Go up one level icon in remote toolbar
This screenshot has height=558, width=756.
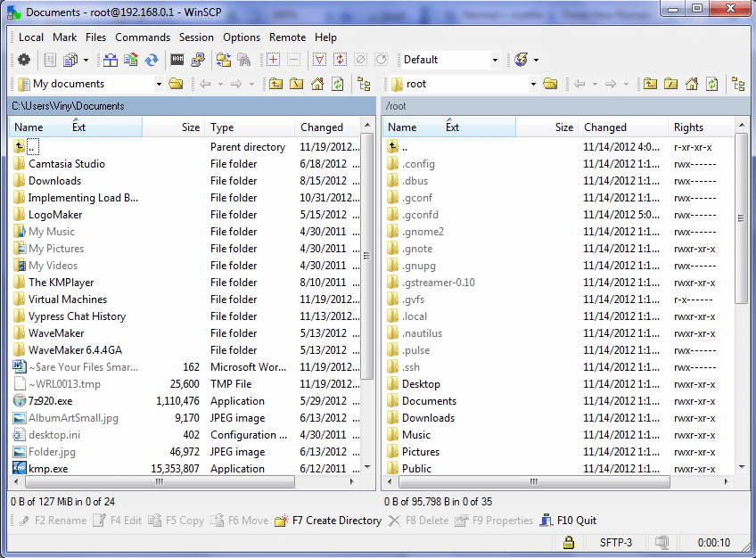[650, 82]
